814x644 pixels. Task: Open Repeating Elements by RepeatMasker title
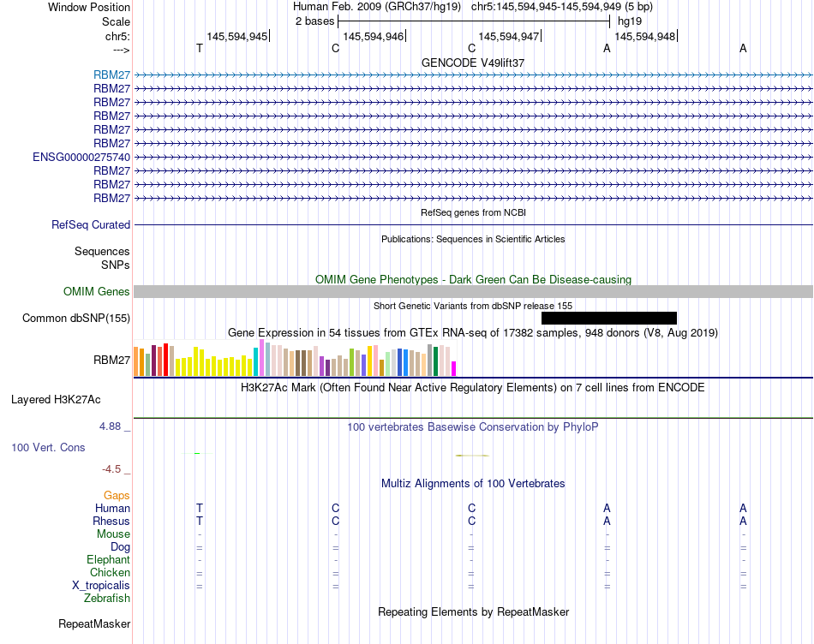tap(473, 611)
